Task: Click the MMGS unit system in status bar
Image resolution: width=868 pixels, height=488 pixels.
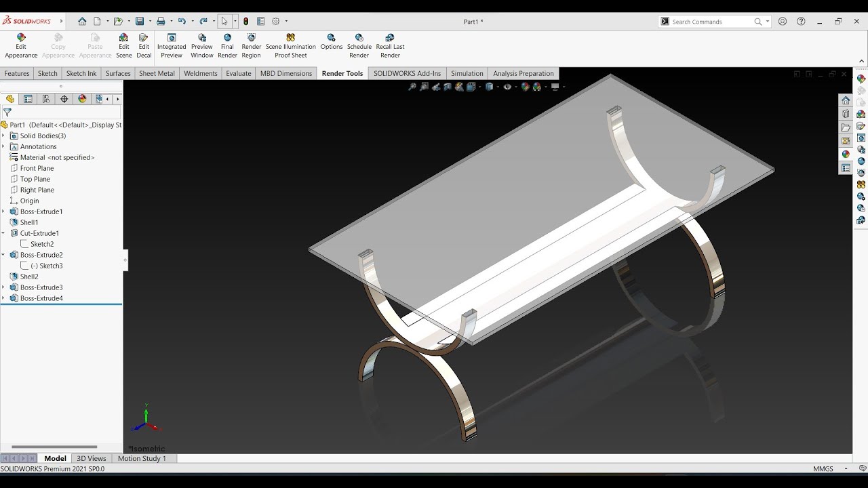Action: point(823,468)
